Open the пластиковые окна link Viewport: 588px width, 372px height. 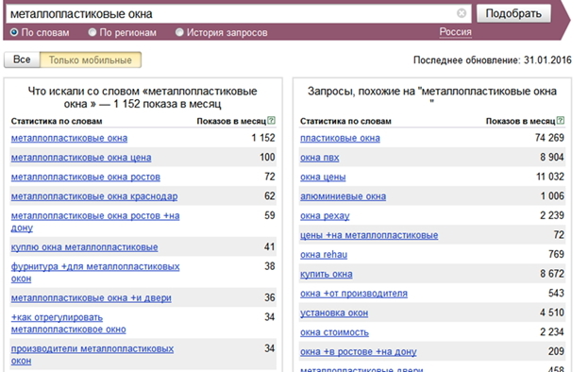point(340,138)
